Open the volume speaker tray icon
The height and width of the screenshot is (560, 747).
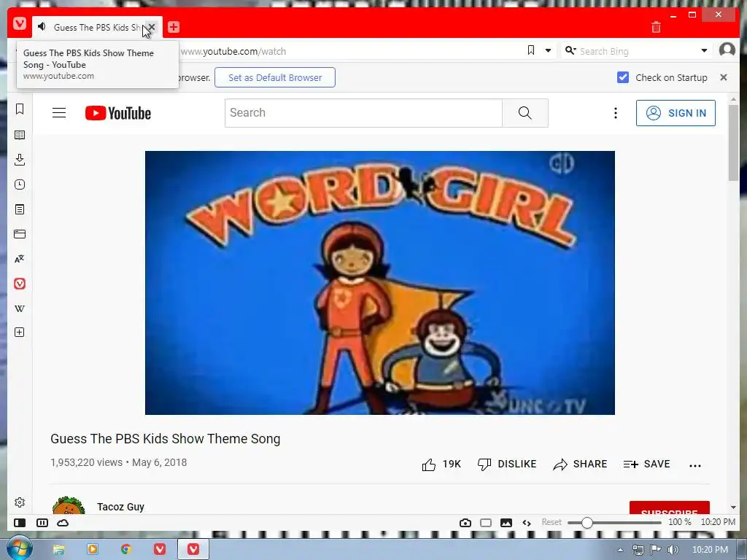pyautogui.click(x=673, y=550)
